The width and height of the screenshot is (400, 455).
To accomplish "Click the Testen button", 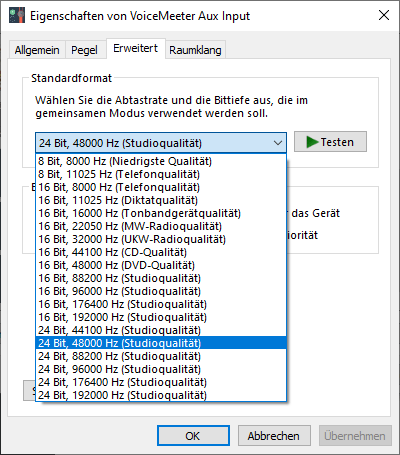I will pyautogui.click(x=330, y=142).
